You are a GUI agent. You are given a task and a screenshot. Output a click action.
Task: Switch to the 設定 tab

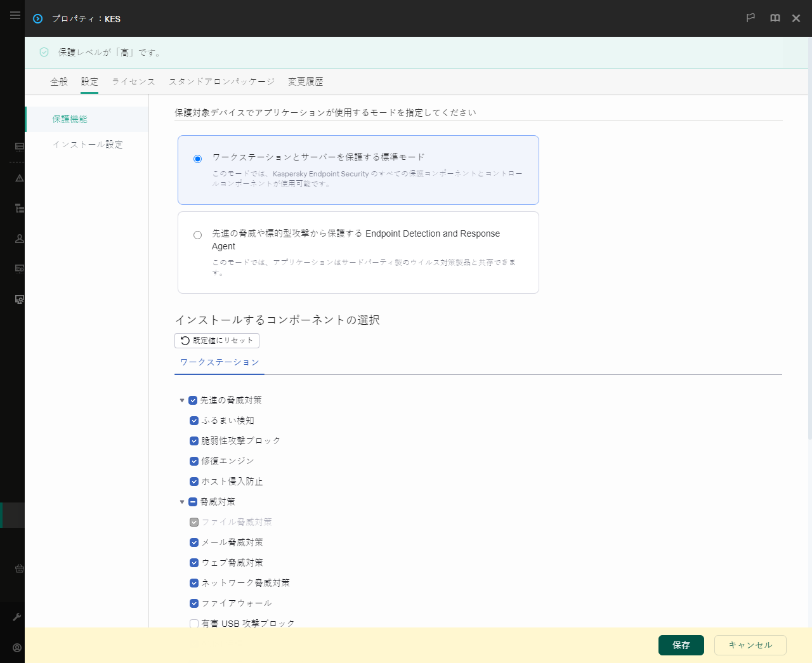[x=89, y=82]
